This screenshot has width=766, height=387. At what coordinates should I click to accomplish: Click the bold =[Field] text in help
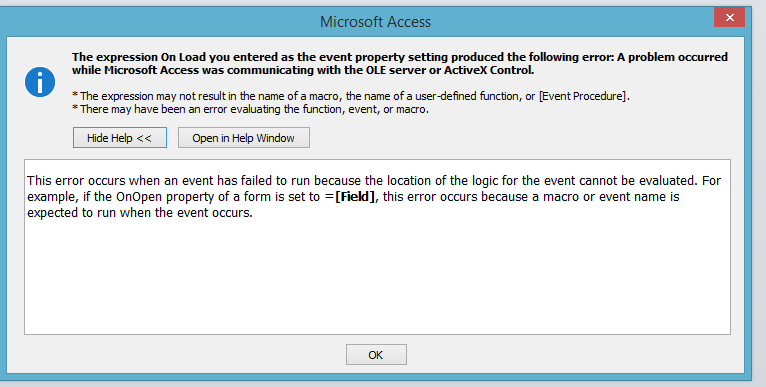click(x=350, y=197)
